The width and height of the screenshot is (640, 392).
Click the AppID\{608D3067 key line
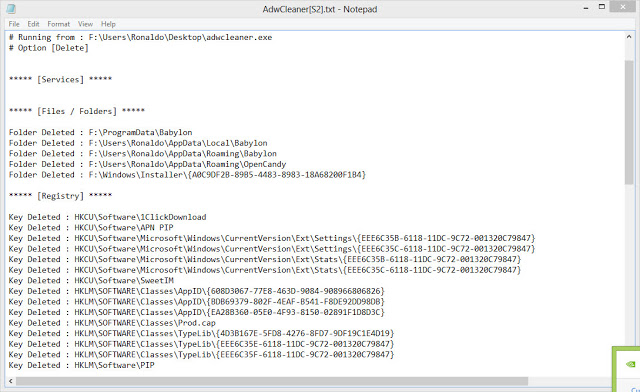click(x=197, y=292)
